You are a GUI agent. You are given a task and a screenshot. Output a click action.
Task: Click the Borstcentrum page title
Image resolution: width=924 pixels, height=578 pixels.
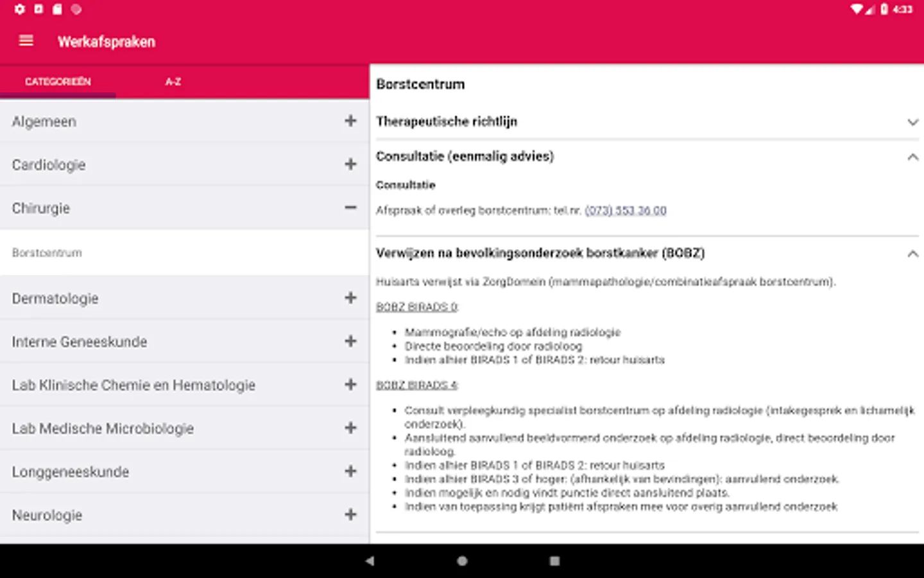pyautogui.click(x=420, y=84)
